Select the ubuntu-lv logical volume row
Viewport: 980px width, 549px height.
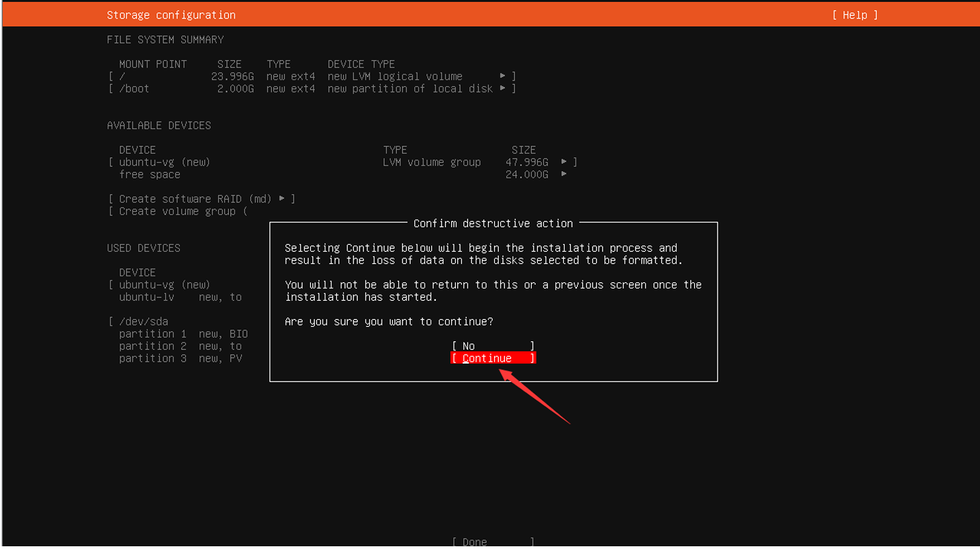(x=180, y=297)
